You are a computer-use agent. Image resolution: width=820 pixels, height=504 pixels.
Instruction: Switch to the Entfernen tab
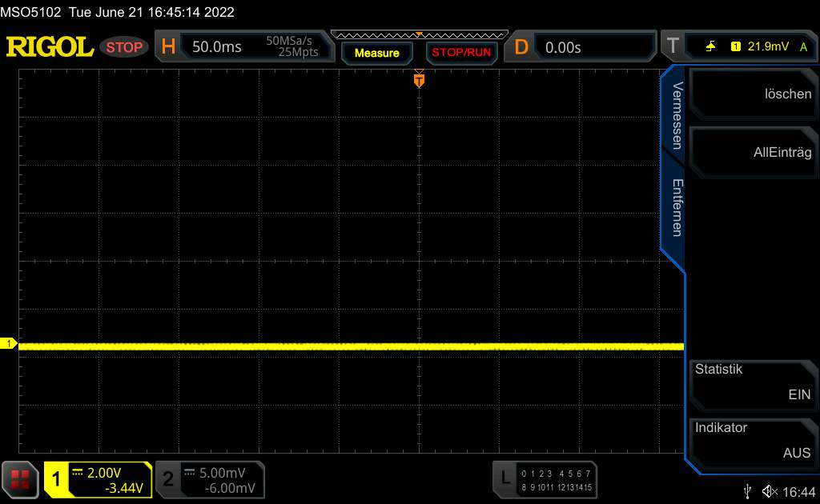677,206
